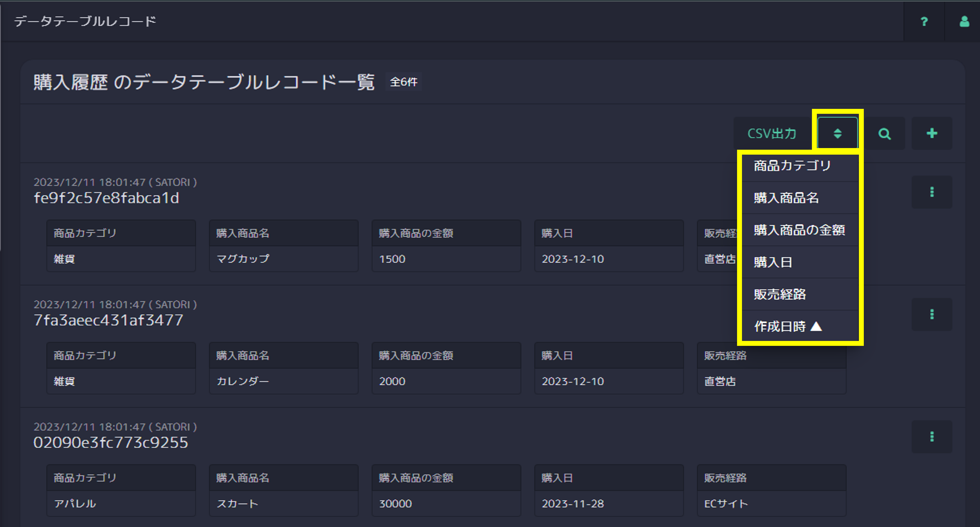The width and height of the screenshot is (980, 527).
Task: Click the 30000 amount value
Action: coord(395,504)
